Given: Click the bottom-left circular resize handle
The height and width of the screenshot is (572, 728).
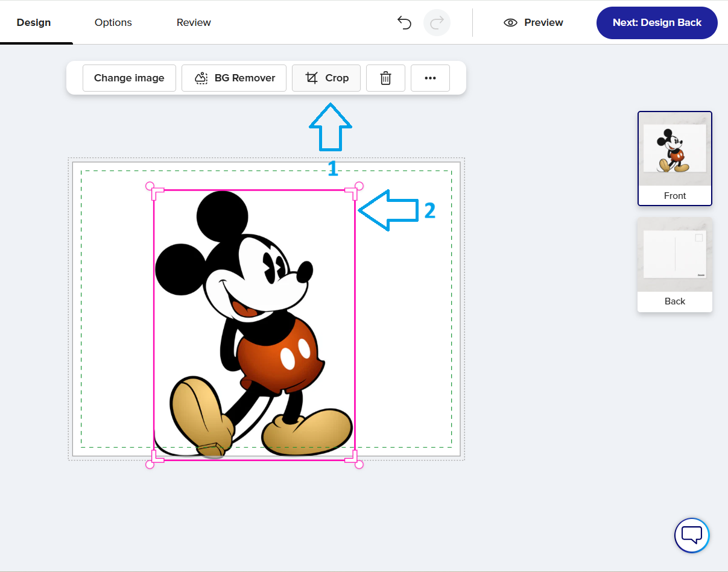Looking at the screenshot, I should click(x=150, y=464).
